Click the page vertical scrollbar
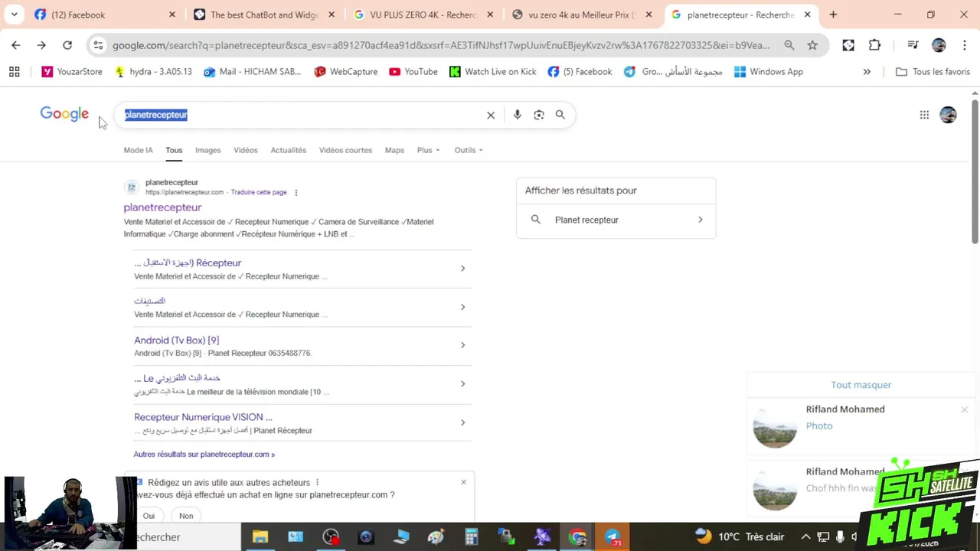Viewport: 980px width, 551px height. (x=975, y=171)
